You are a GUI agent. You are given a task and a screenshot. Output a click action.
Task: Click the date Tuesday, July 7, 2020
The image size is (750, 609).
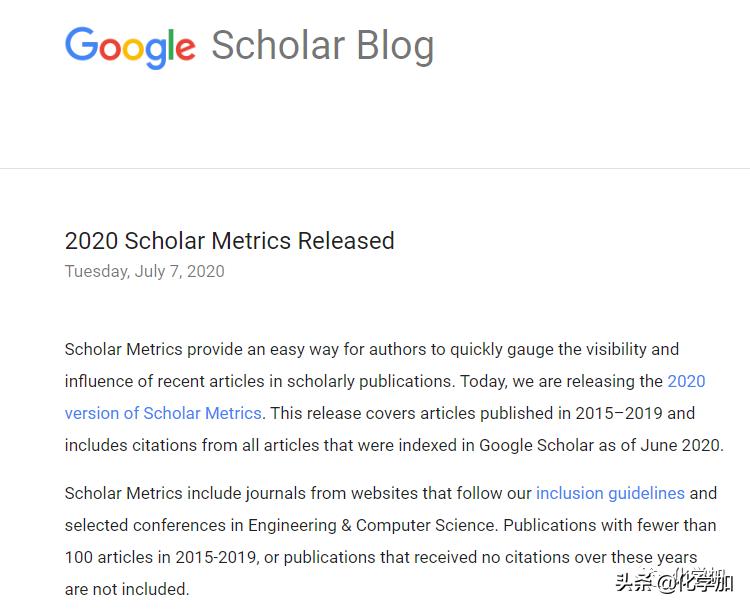[x=144, y=271]
